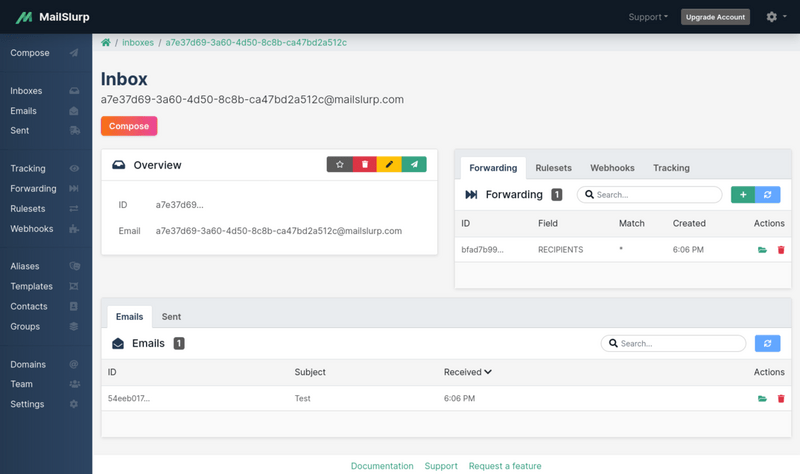
Task: Open Aliases in the sidebar
Action: pos(45,266)
